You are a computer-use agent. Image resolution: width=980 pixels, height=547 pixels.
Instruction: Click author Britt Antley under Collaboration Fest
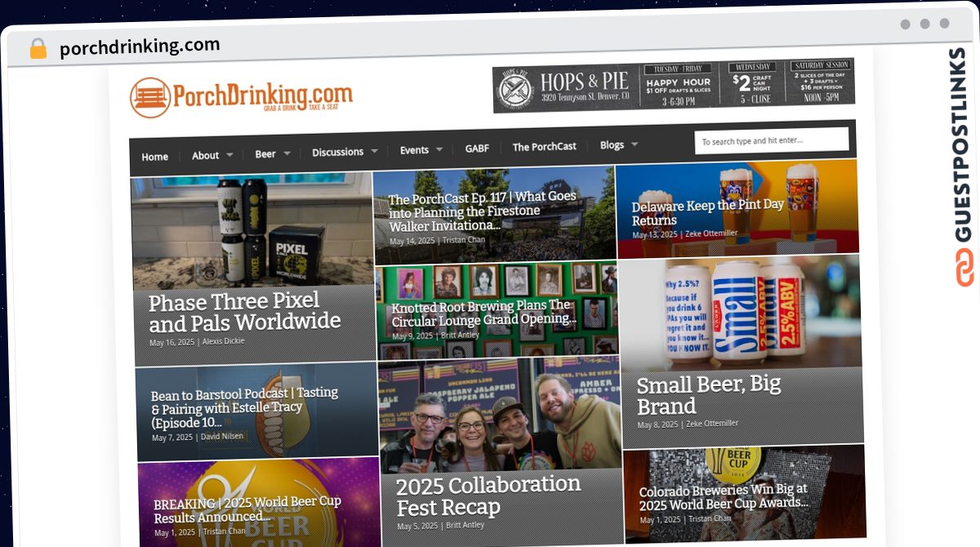(465, 525)
